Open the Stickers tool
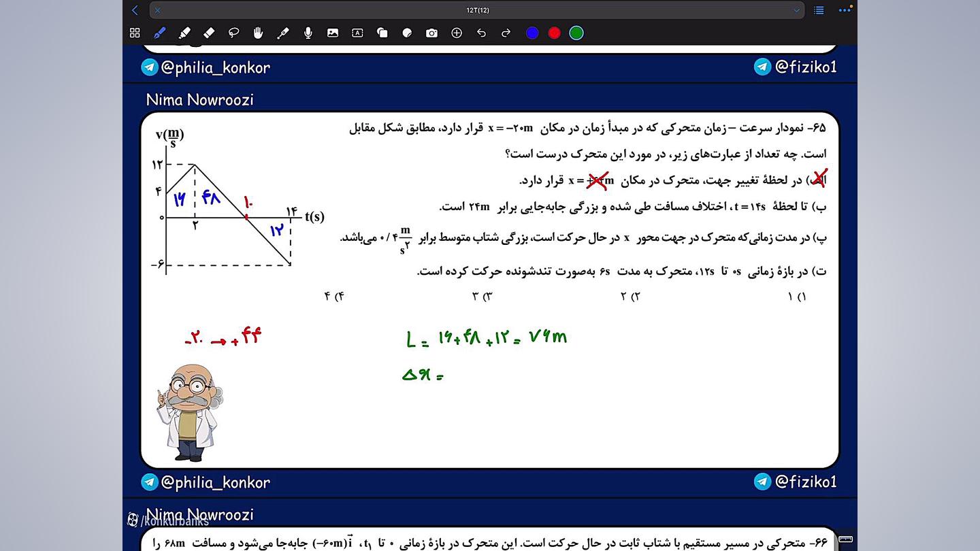Image resolution: width=980 pixels, height=551 pixels. pyautogui.click(x=407, y=33)
